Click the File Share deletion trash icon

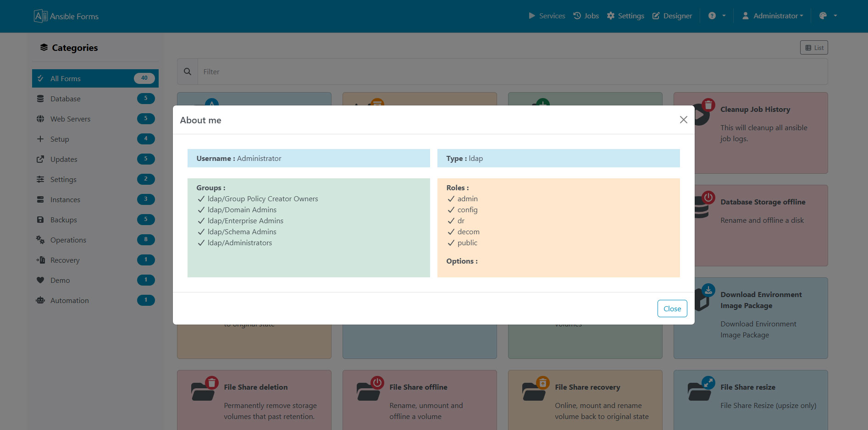(212, 381)
